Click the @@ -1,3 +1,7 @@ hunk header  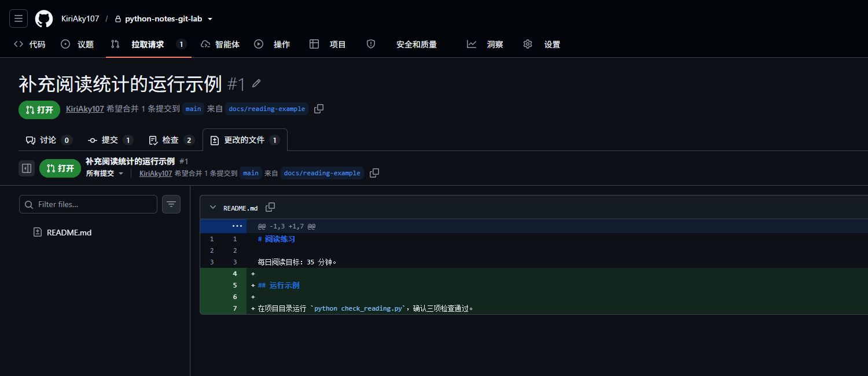[x=286, y=226]
